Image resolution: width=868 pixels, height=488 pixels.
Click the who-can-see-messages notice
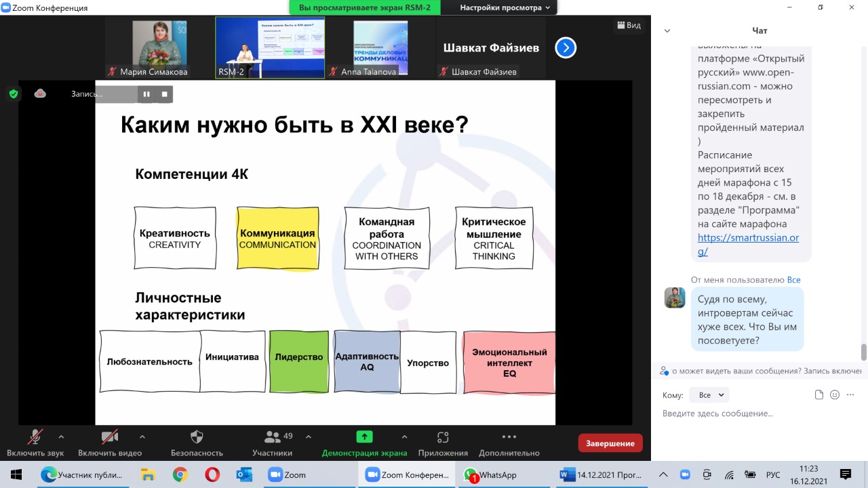pyautogui.click(x=760, y=371)
